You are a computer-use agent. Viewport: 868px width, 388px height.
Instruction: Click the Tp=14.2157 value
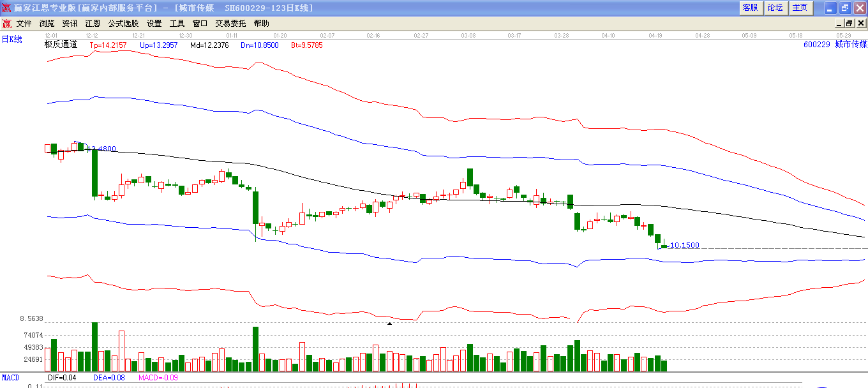(108, 45)
